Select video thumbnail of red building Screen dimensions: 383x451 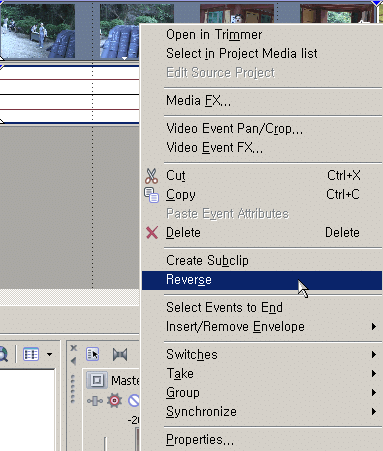pyautogui.click(x=237, y=14)
